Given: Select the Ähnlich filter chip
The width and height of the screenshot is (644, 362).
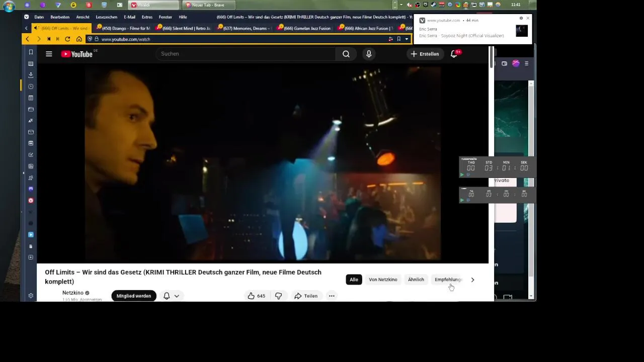Looking at the screenshot, I should (416, 280).
